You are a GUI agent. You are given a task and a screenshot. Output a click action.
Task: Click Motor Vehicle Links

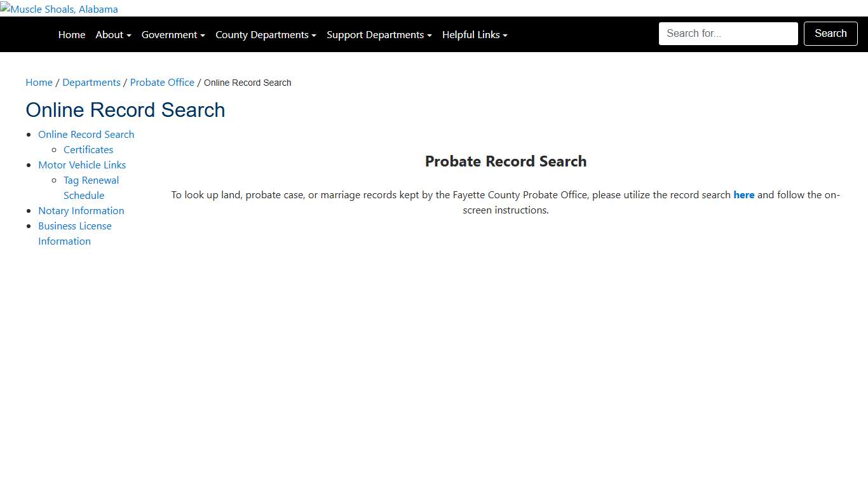pos(82,165)
